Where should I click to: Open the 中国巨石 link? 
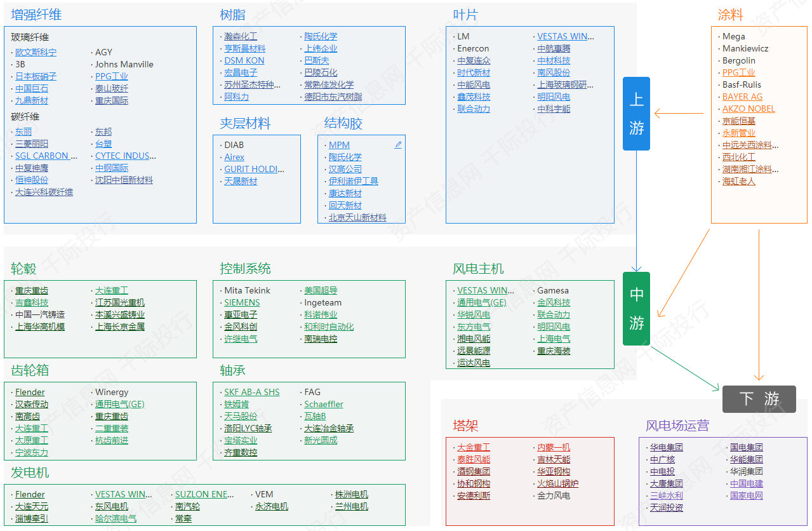point(32,88)
